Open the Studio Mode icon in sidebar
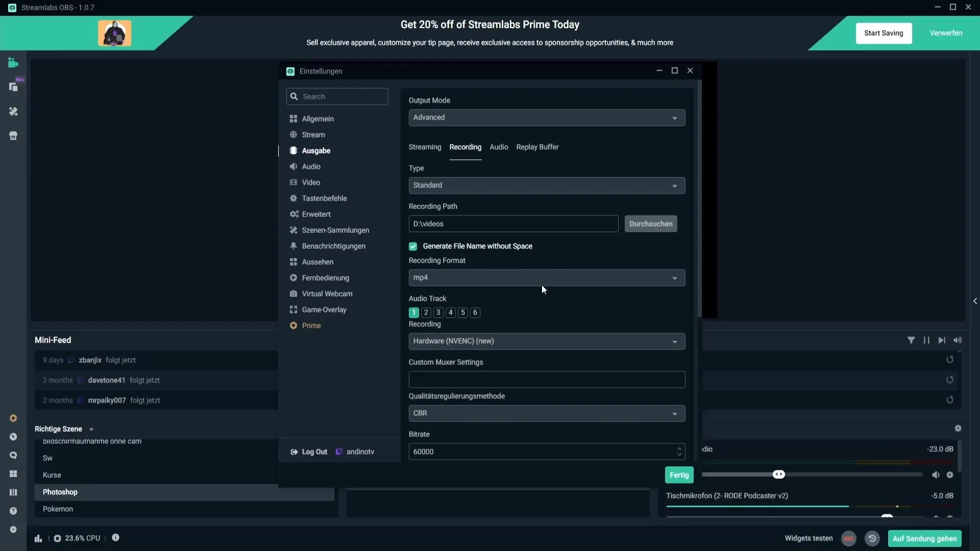Viewport: 980px width, 551px height. coord(13,492)
